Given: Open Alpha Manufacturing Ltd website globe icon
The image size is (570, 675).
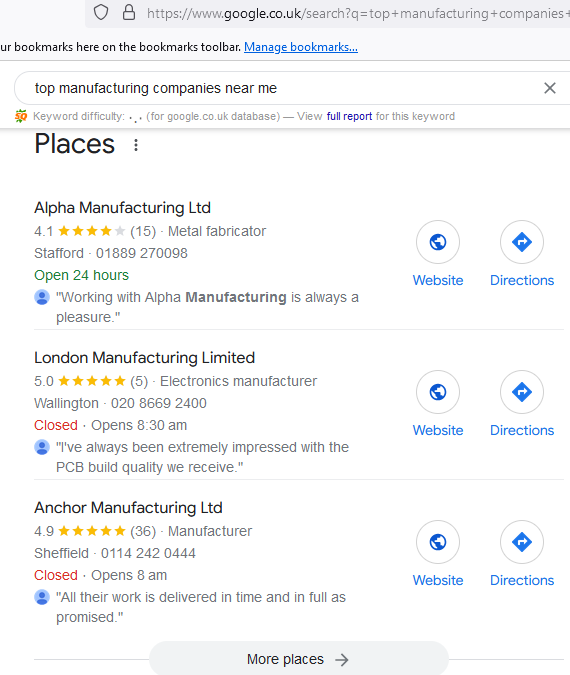Looking at the screenshot, I should 438,242.
